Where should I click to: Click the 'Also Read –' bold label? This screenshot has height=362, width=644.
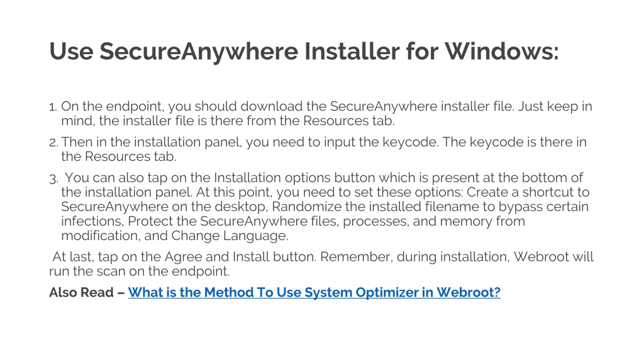pyautogui.click(x=87, y=292)
